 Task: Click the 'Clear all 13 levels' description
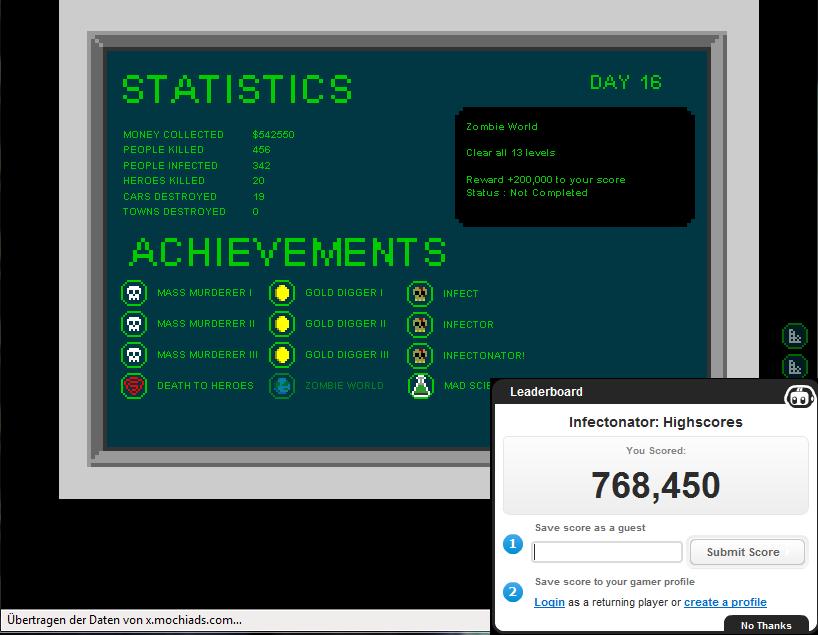[510, 153]
